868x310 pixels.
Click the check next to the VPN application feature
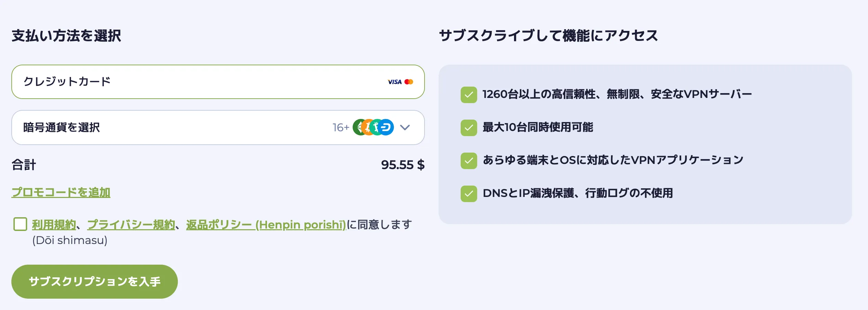469,159
